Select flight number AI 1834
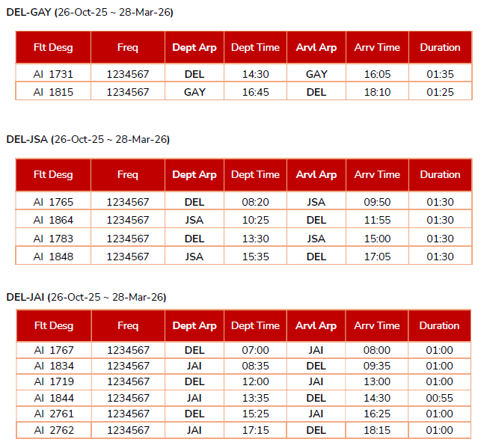 [x=53, y=366]
